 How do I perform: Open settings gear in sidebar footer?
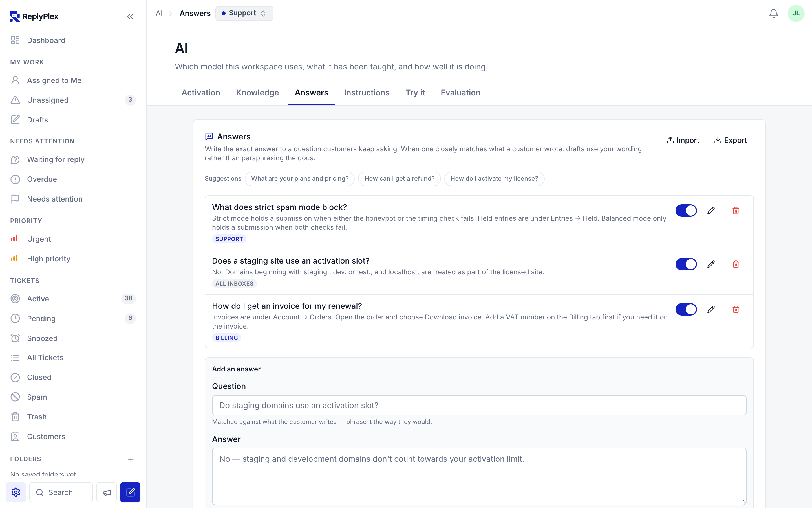click(16, 492)
